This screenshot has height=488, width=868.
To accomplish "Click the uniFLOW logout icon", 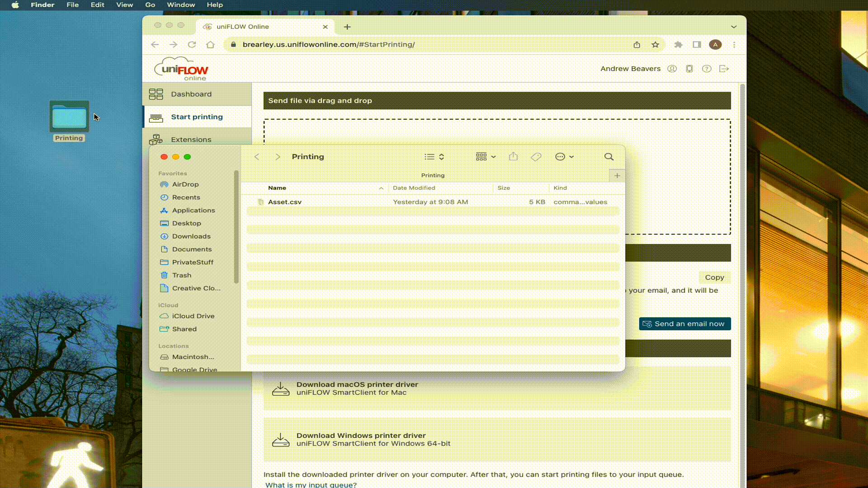I will click(724, 69).
